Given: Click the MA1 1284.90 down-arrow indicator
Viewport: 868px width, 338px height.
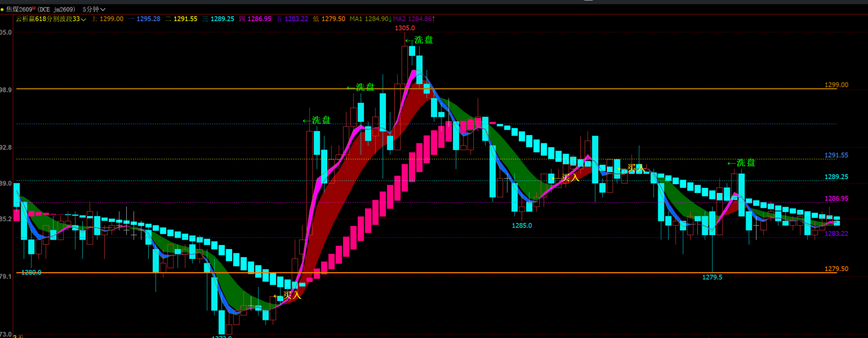Looking at the screenshot, I should [x=371, y=19].
